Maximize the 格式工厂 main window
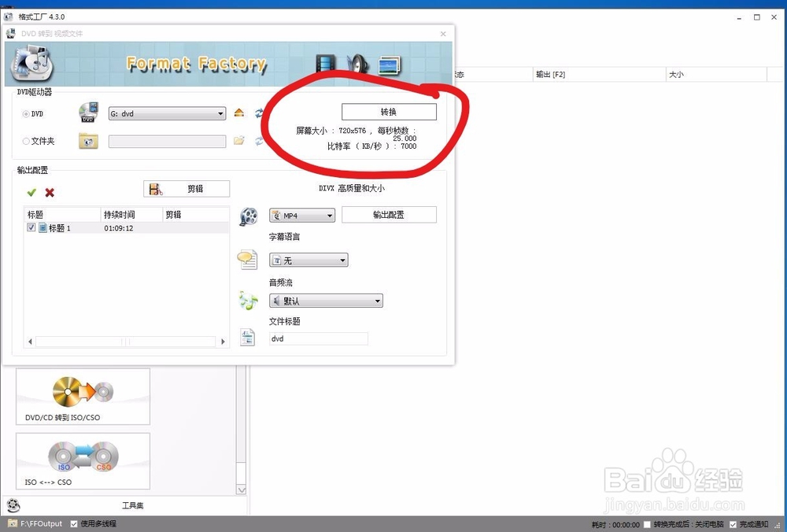 pos(757,17)
